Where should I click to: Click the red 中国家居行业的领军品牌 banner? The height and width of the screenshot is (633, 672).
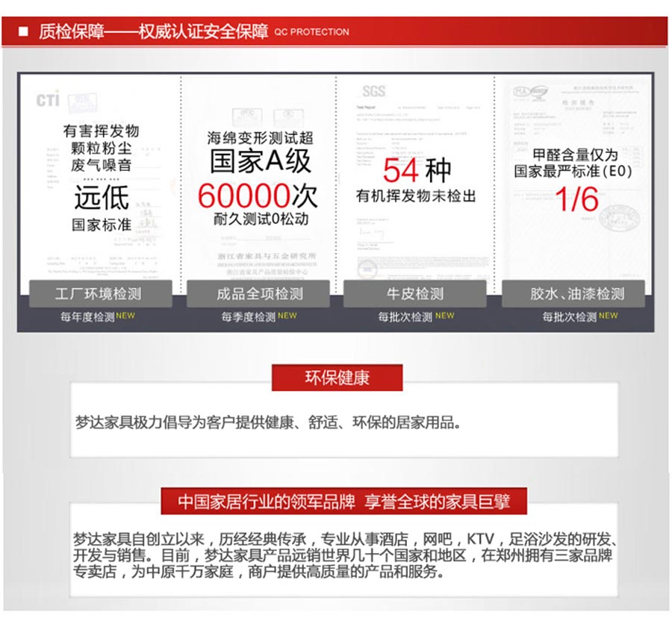click(x=343, y=502)
